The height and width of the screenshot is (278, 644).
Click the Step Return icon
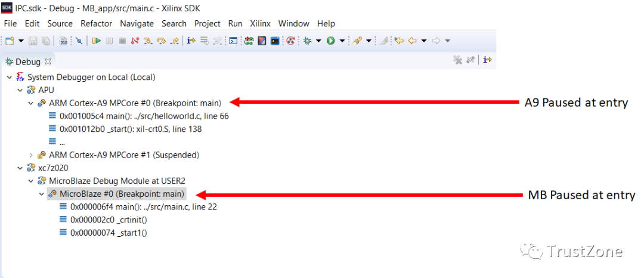coord(175,41)
